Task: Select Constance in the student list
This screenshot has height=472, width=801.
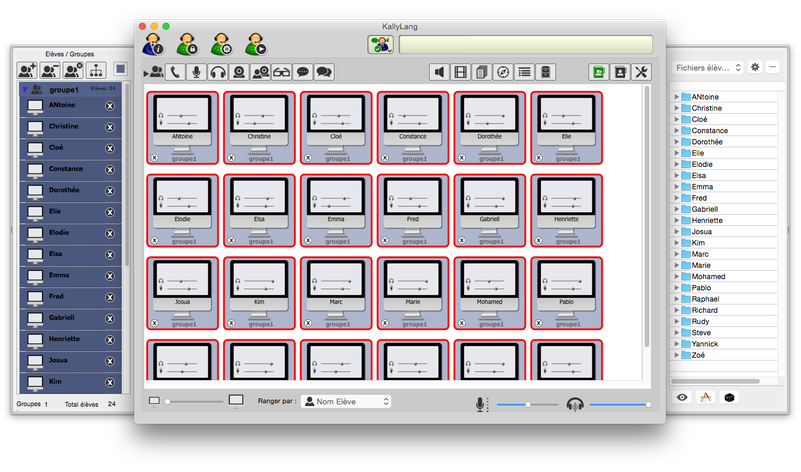Action: tap(70, 169)
